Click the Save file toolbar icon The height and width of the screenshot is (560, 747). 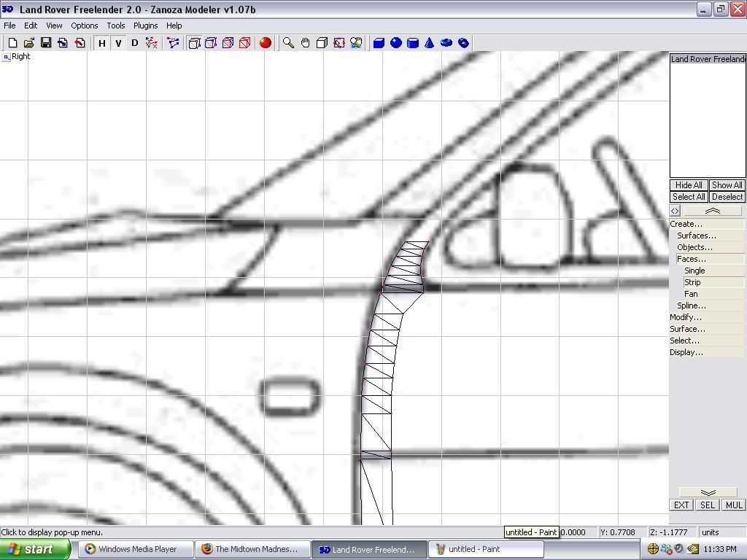point(46,43)
